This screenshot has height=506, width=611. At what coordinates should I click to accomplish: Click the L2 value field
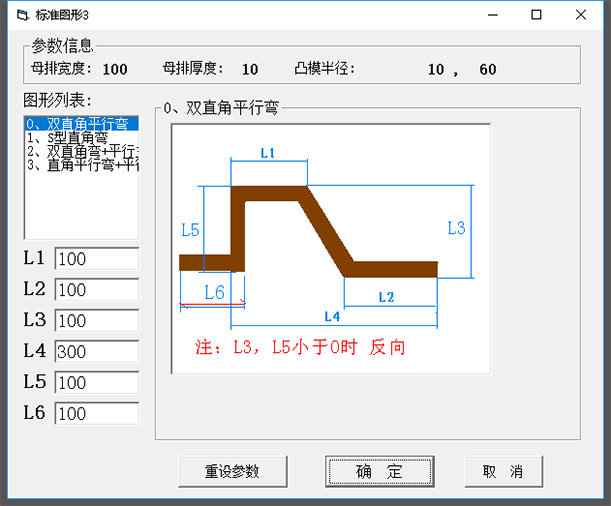[96, 290]
